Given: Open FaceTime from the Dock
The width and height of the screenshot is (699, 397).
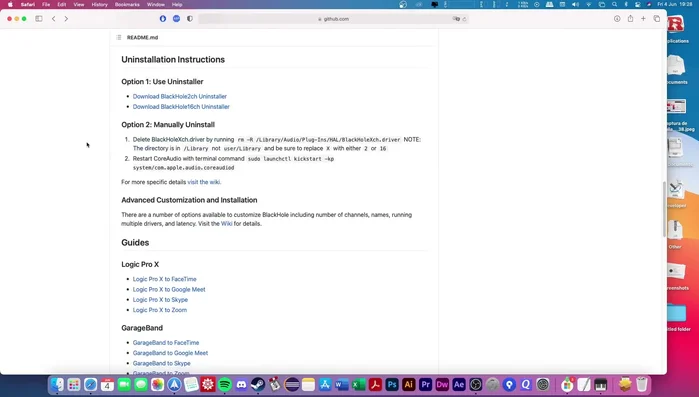Looking at the screenshot, I should pos(124,385).
